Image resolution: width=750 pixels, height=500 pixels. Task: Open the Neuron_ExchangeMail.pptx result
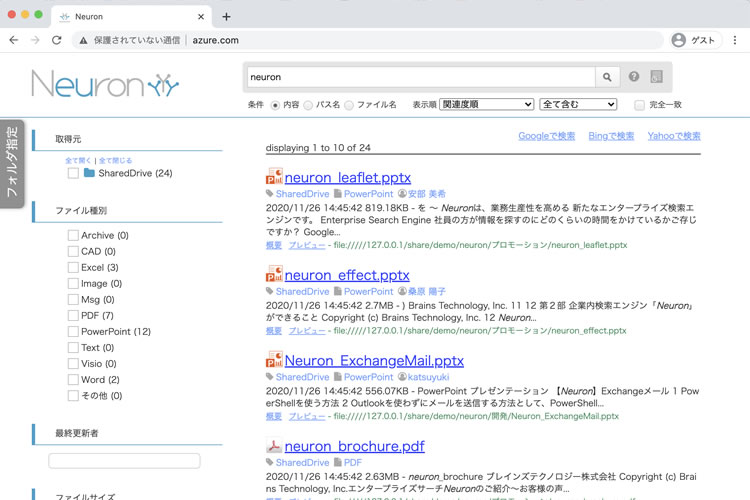click(x=374, y=361)
